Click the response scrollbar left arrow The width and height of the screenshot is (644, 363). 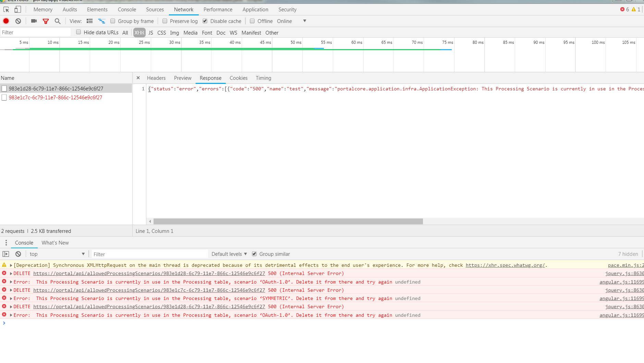(x=150, y=222)
